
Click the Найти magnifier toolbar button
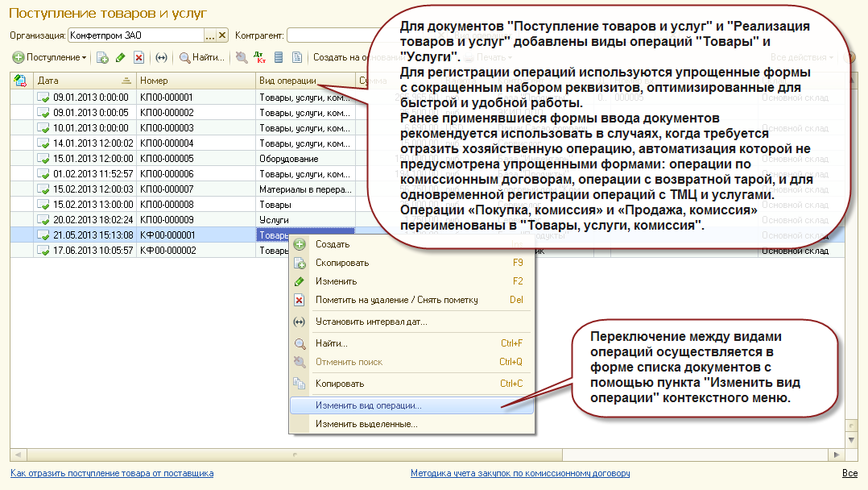click(202, 58)
